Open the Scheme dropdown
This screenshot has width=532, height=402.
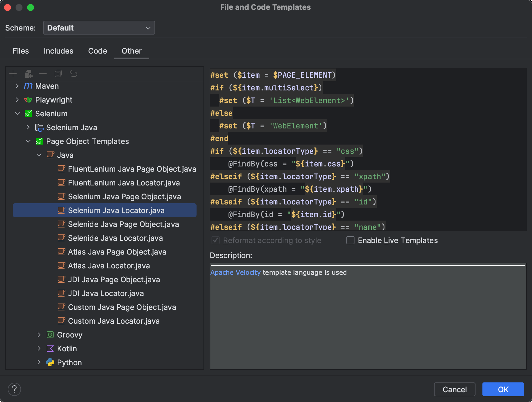pyautogui.click(x=99, y=28)
